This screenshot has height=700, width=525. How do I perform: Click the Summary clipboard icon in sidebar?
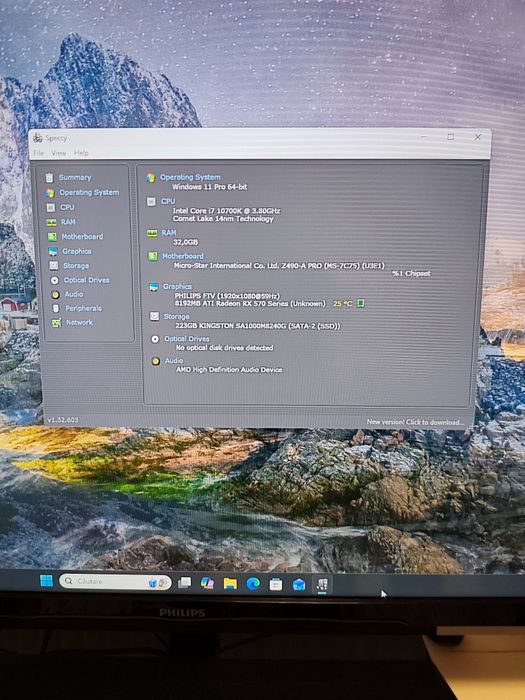[49, 178]
